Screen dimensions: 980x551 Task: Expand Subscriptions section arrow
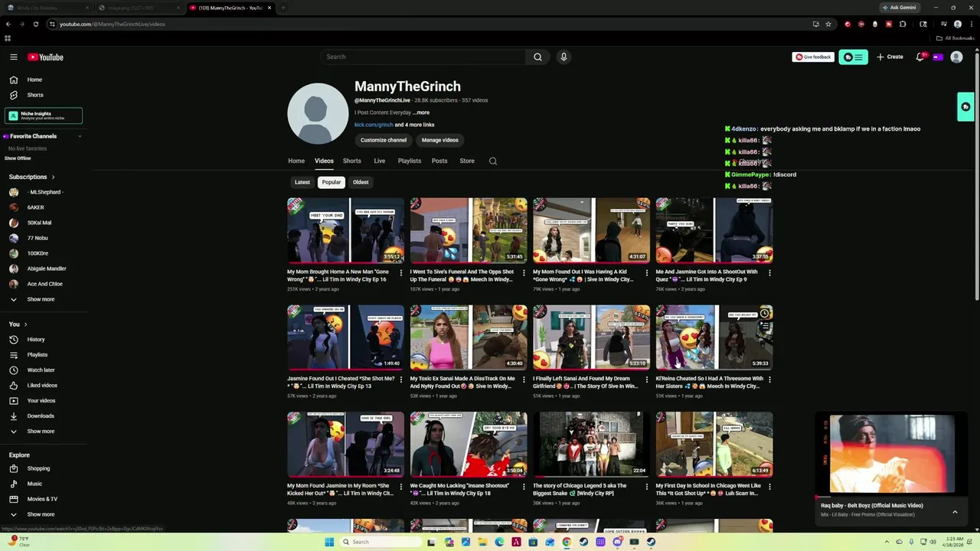54,177
